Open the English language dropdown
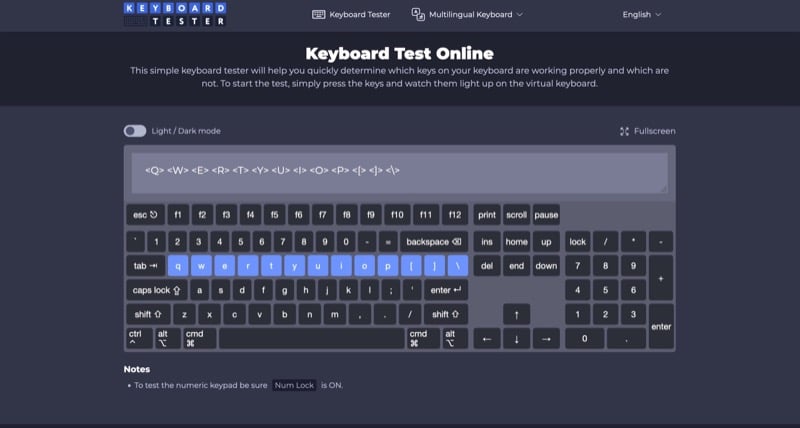800x428 pixels. pyautogui.click(x=641, y=15)
